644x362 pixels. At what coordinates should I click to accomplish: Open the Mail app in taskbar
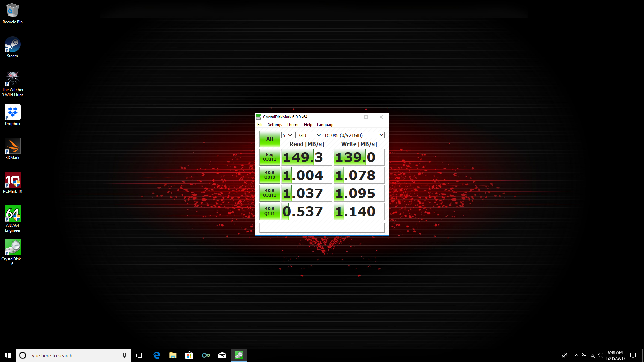point(222,355)
